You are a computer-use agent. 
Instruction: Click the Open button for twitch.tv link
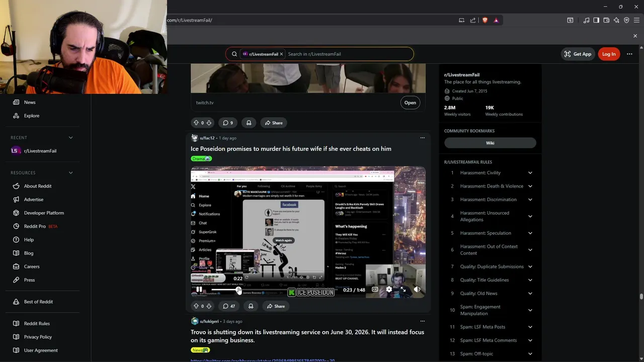pos(410,103)
